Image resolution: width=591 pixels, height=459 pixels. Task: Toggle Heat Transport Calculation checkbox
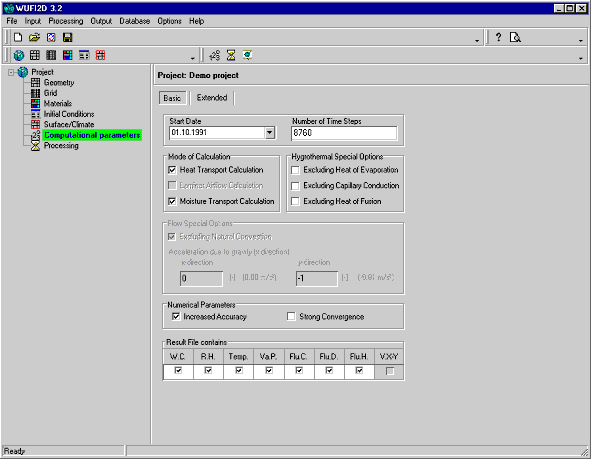click(172, 170)
